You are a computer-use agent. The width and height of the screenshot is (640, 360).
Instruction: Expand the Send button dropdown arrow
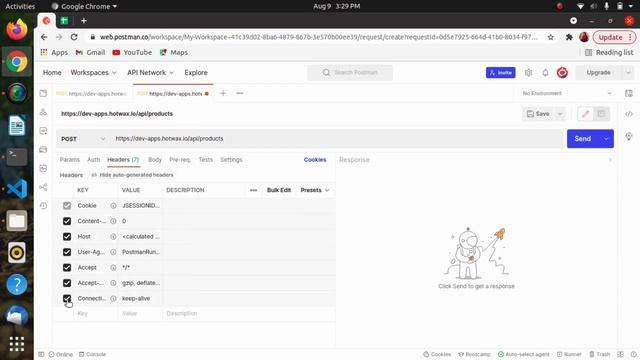(x=606, y=139)
